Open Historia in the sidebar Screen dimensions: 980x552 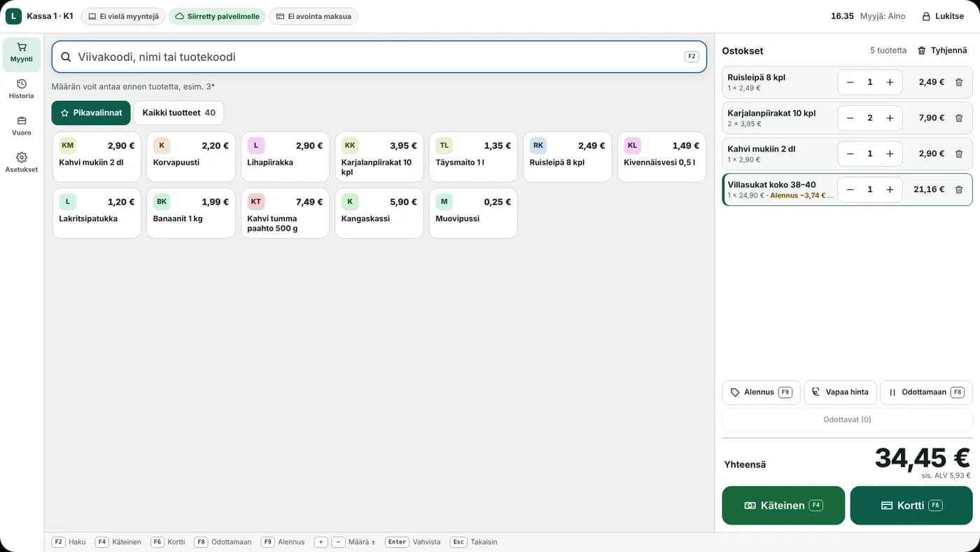(22, 90)
